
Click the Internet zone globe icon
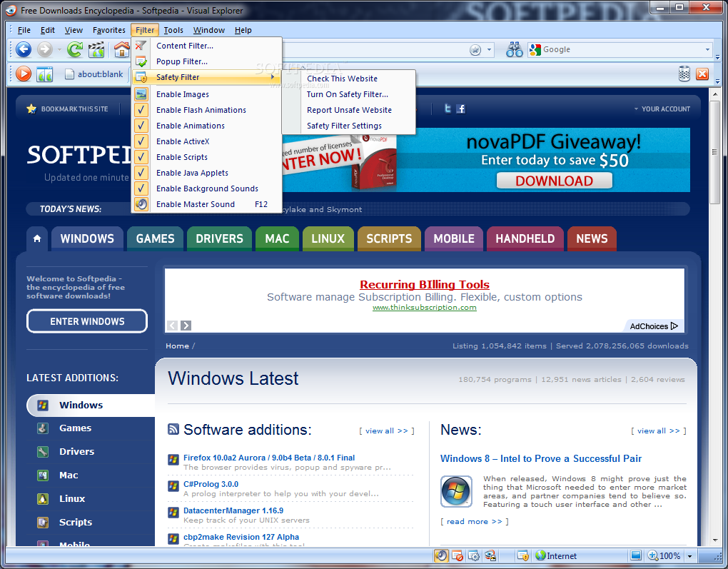pos(540,555)
